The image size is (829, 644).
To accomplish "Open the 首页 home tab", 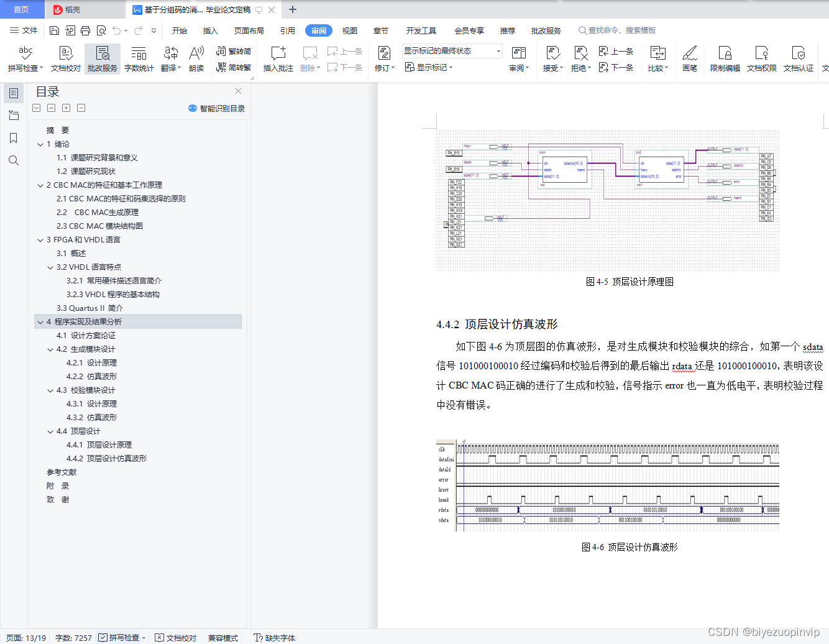I will point(22,9).
